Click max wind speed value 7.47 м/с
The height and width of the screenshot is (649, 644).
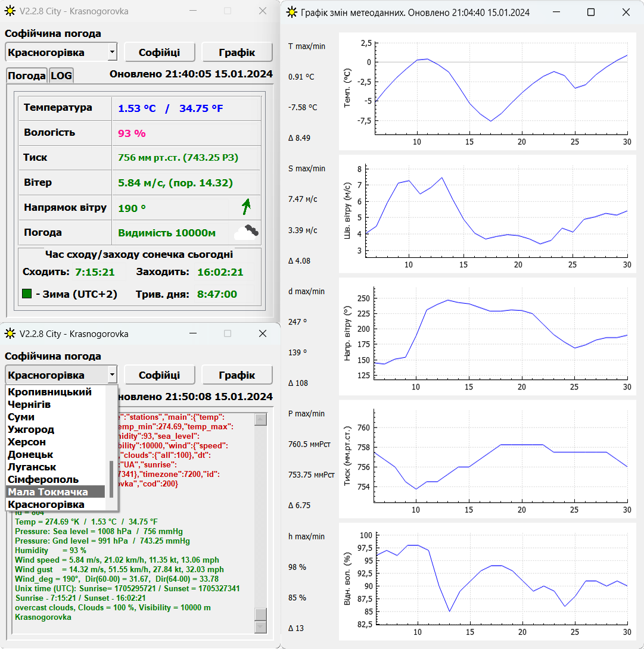303,199
